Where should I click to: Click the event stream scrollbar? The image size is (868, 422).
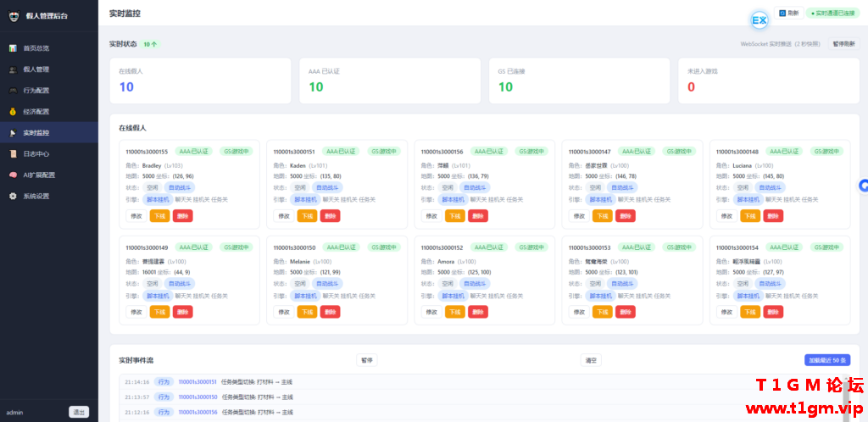pyautogui.click(x=846, y=401)
